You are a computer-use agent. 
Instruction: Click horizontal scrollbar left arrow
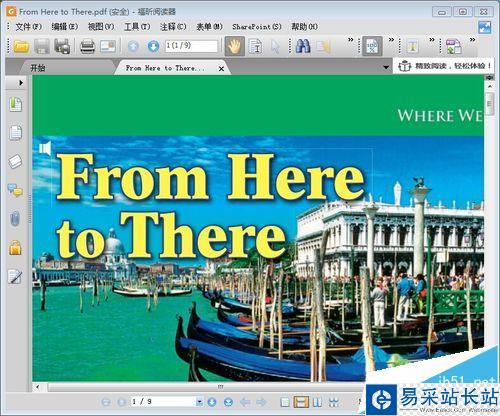tap(38, 387)
